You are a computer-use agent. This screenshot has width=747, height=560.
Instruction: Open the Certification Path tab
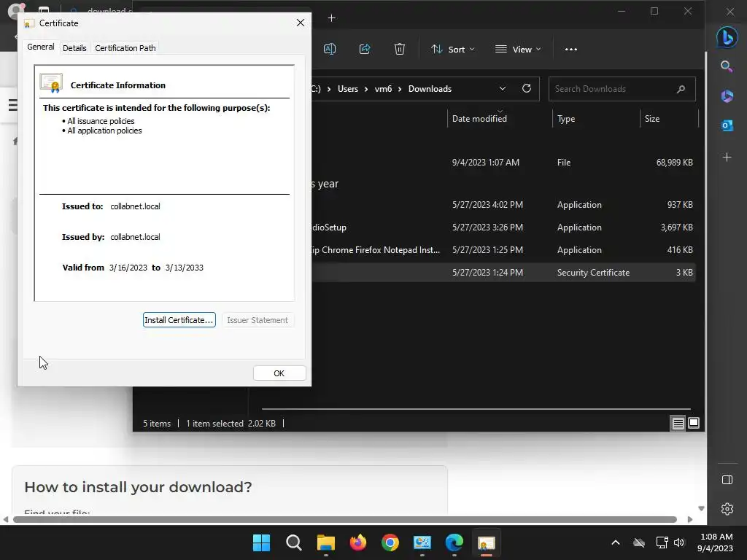click(x=125, y=48)
